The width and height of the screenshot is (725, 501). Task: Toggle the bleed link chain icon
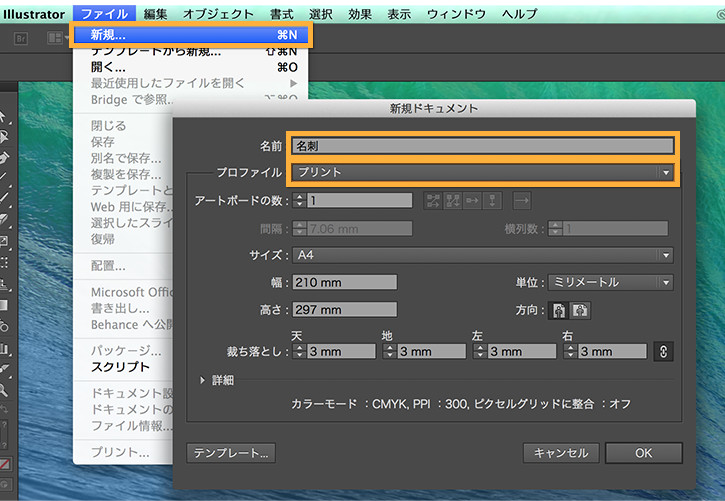pyautogui.click(x=664, y=352)
